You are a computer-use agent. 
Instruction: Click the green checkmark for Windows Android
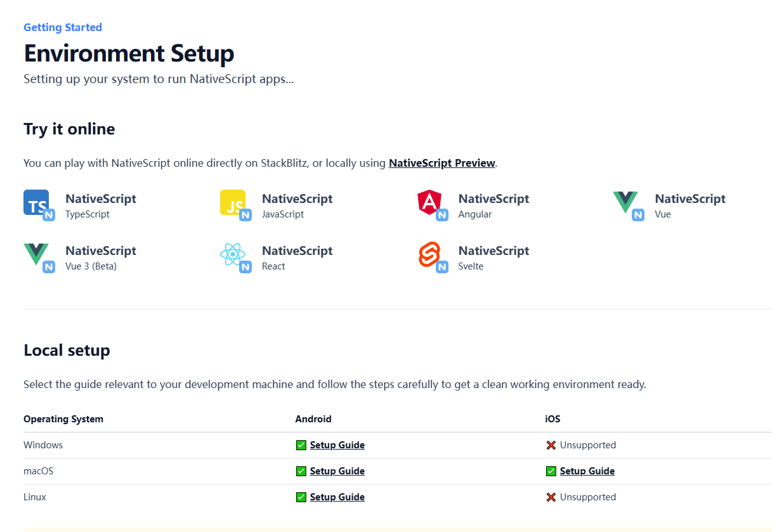pos(301,445)
